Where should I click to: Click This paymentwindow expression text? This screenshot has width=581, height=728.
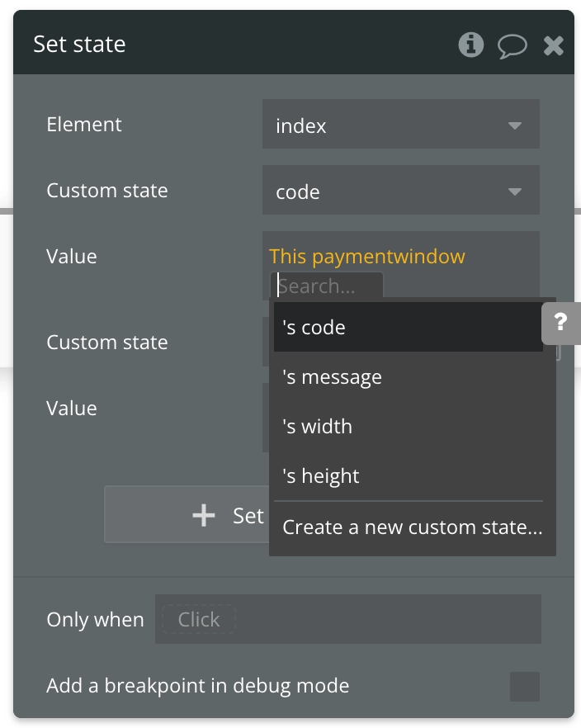367,257
